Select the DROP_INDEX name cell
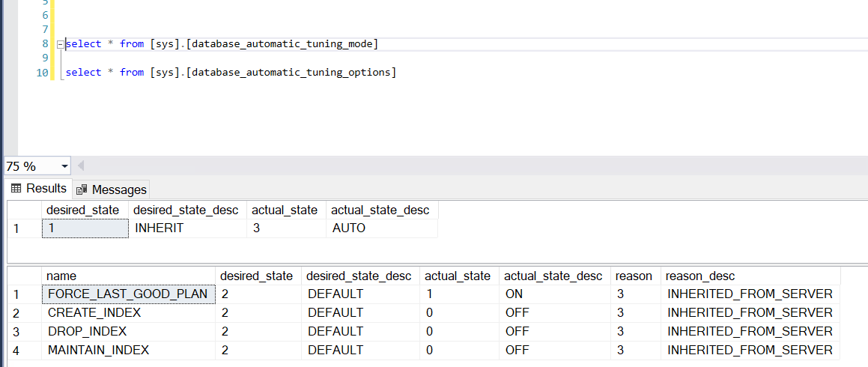 (128, 332)
